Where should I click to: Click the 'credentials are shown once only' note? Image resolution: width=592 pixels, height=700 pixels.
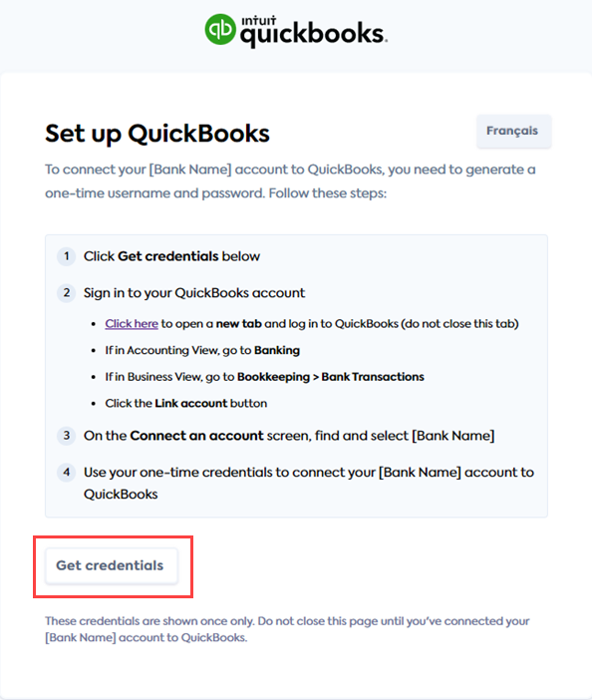287,629
